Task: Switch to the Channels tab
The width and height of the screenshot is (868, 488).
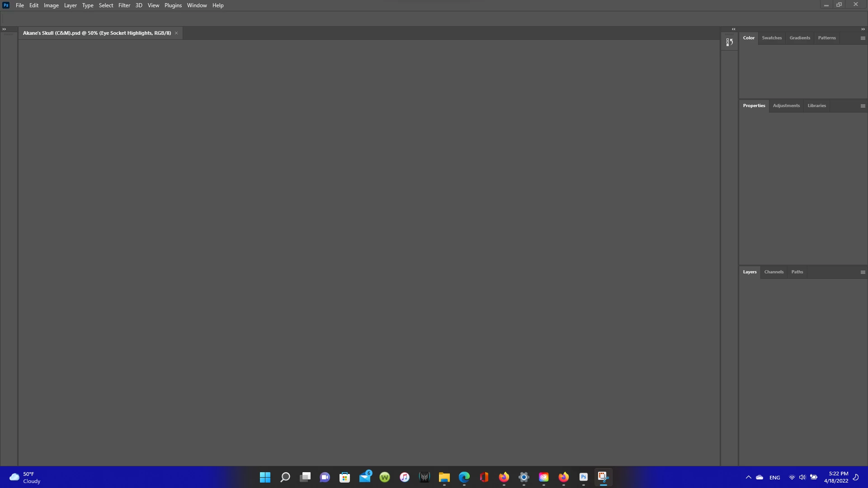Action: click(774, 272)
